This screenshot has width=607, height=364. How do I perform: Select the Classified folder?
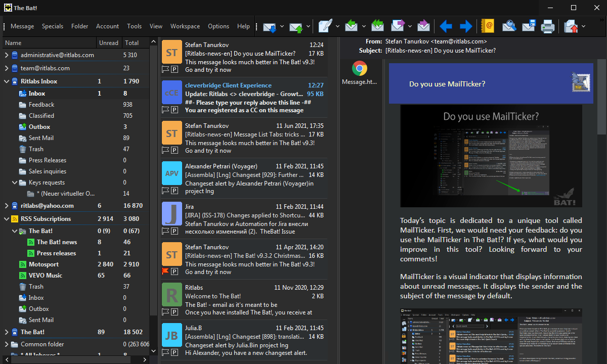click(41, 116)
